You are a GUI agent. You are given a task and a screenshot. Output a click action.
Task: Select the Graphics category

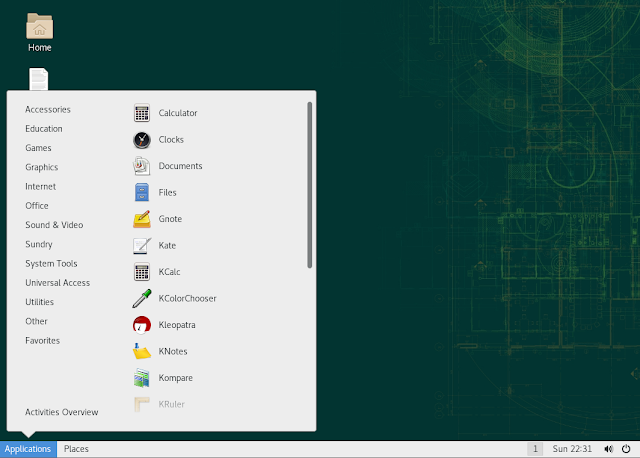(42, 167)
